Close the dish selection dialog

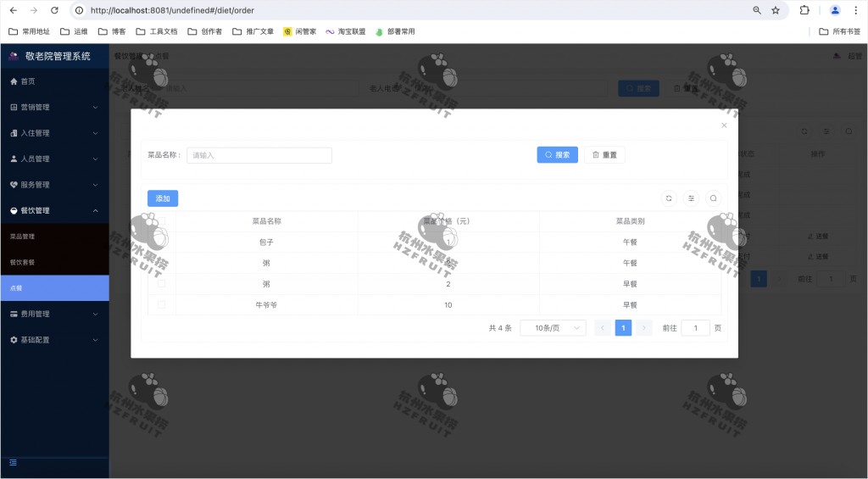pyautogui.click(x=724, y=125)
